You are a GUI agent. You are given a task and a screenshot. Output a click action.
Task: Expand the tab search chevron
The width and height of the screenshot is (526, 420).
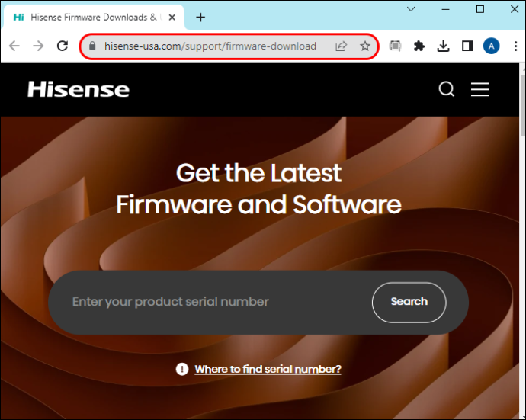[x=411, y=9]
